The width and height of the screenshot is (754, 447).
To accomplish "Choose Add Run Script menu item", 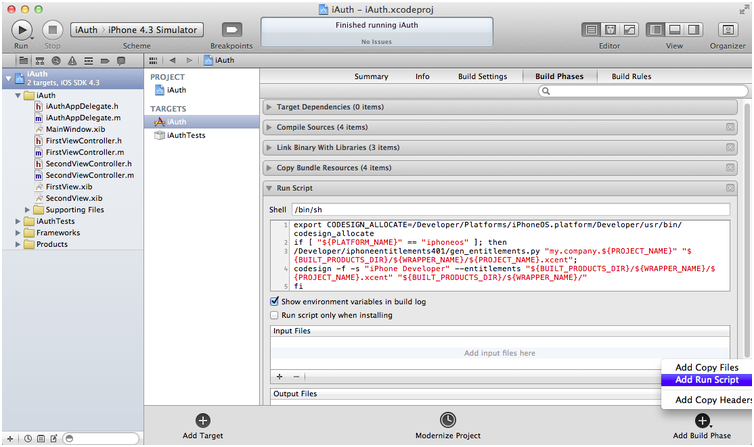I will 706,380.
